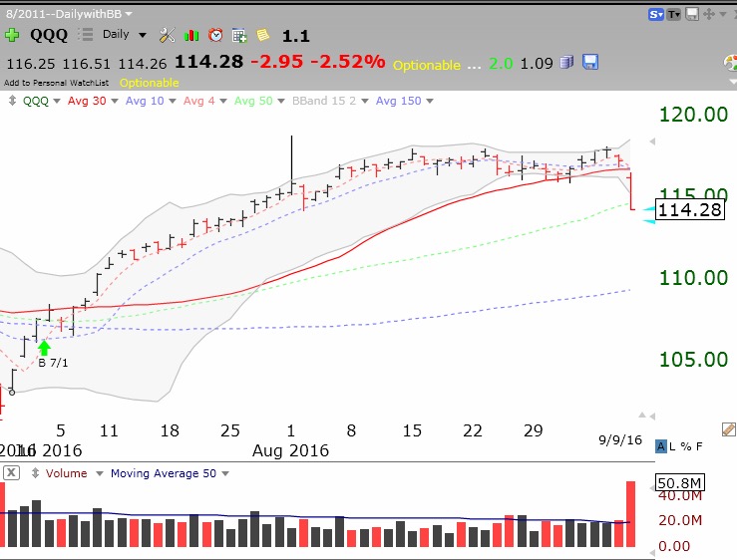Open the color palette icon
Image resolution: width=737 pixels, height=560 pixels.
pos(730,63)
